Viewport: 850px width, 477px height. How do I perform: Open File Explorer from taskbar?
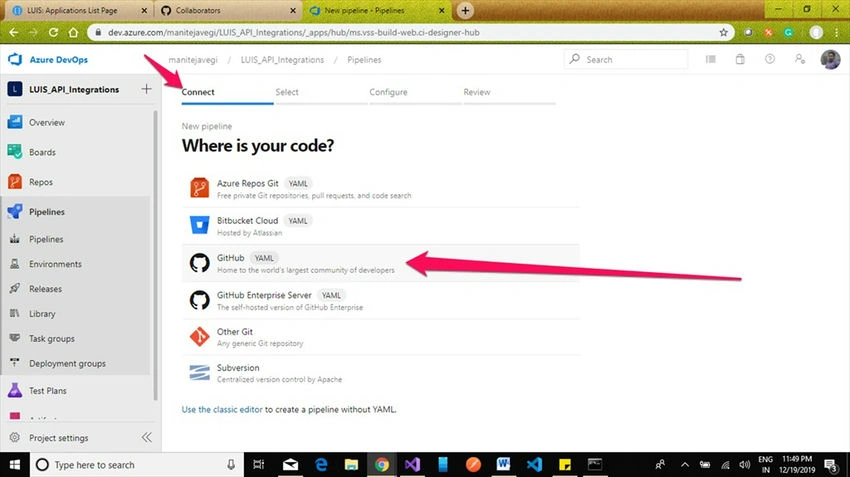tap(351, 465)
